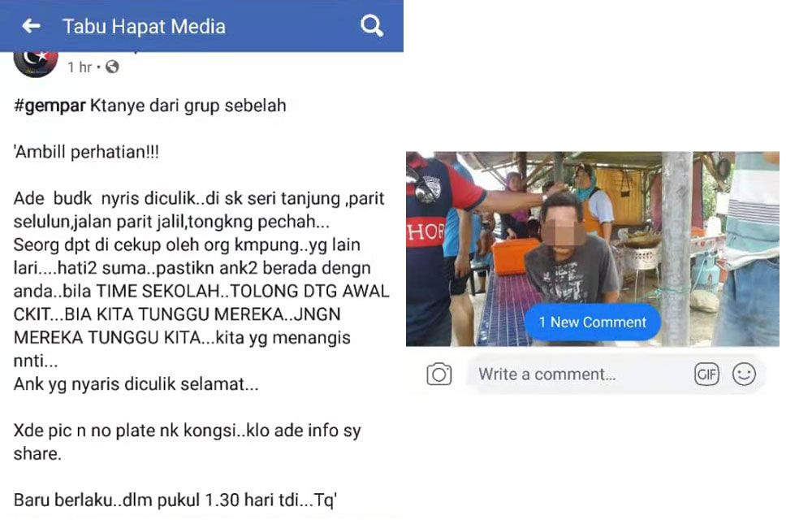
Task: Click the 'Baru berlaku..dlm pukul 1.30' line
Action: 175,500
